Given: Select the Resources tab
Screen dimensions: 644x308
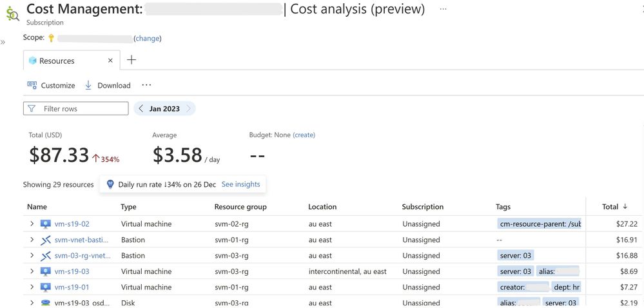Looking at the screenshot, I should click(x=57, y=61).
